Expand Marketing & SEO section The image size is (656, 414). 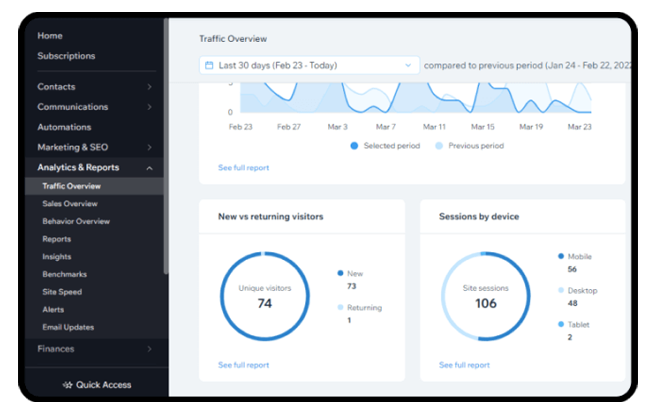click(x=149, y=147)
